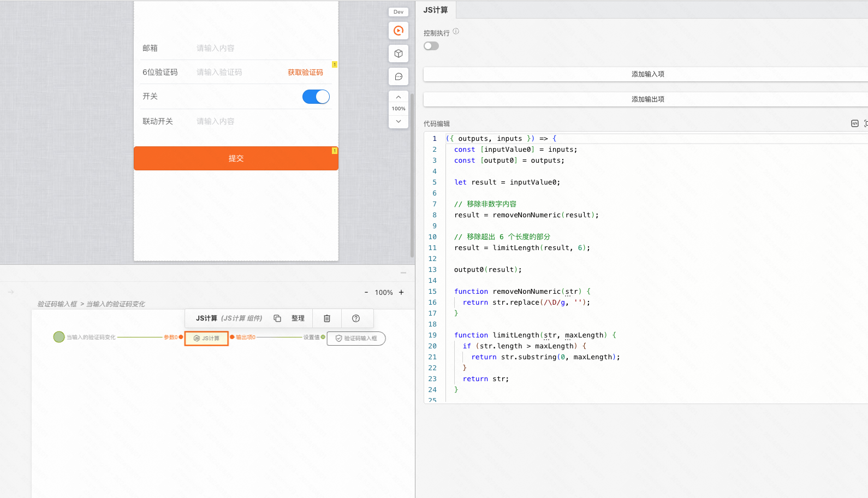The width and height of the screenshot is (868, 498).
Task: Click breadcrumb 当输入的验证码变化
Action: (115, 304)
